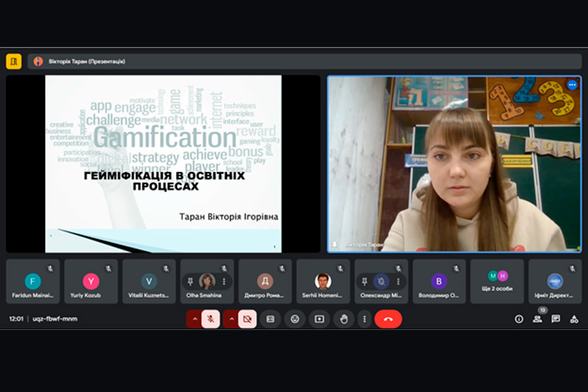
Task: Unmute the microphone button
Action: 210,319
